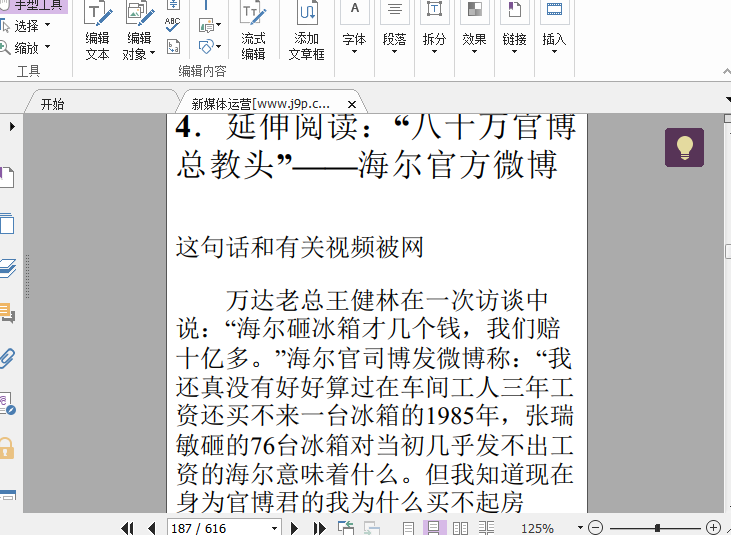Open the digital Signatures side panel
Screen dimensions: 731x535
pyautogui.click(x=7, y=404)
